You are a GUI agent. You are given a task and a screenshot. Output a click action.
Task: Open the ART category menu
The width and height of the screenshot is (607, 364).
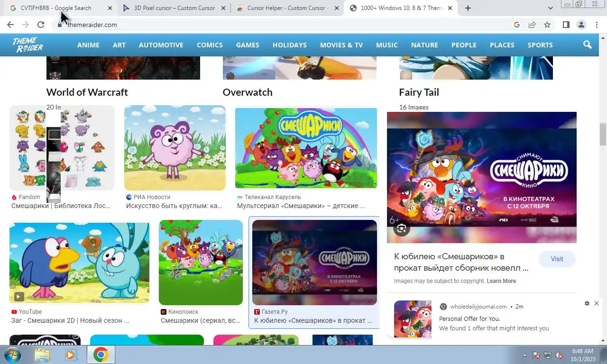(x=119, y=45)
